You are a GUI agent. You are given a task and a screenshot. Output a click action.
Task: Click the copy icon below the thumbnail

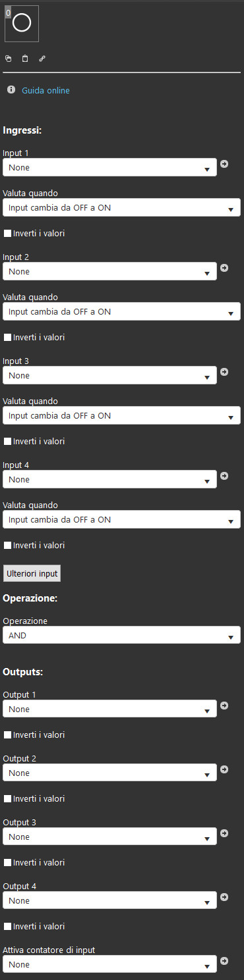pos(9,59)
